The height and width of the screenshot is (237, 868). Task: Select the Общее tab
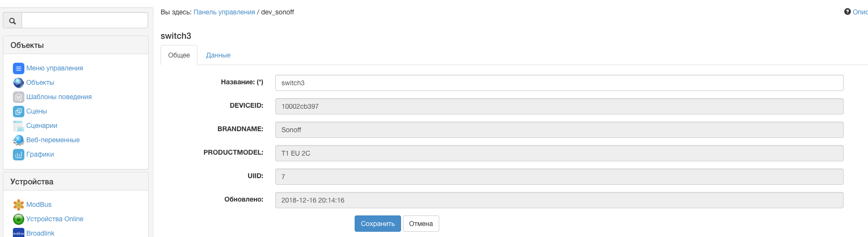179,56
